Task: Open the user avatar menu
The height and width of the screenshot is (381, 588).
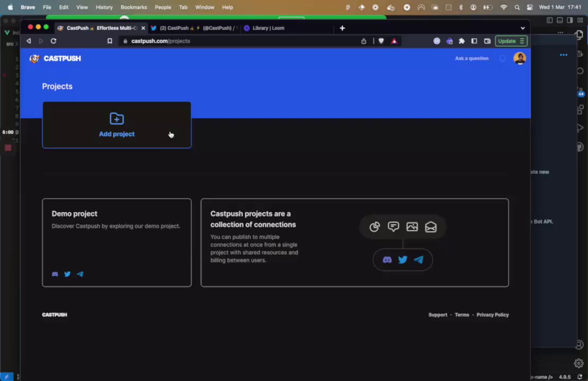Action: click(x=519, y=58)
